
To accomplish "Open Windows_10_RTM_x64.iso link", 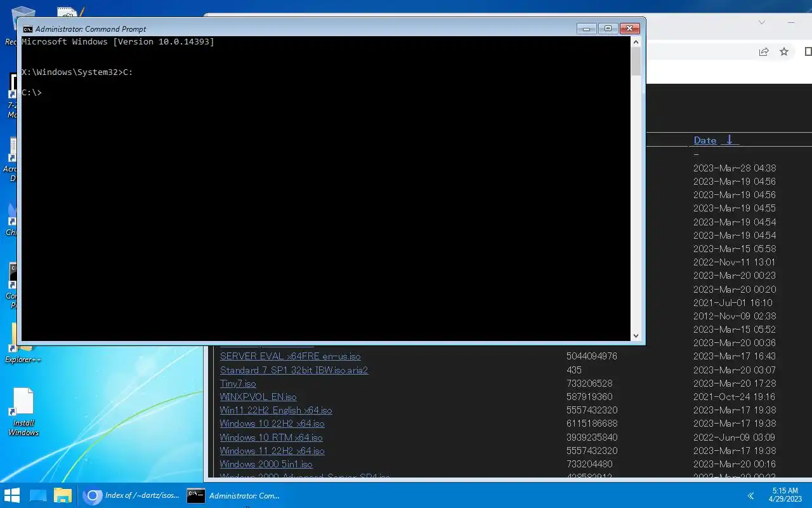I will click(271, 438).
